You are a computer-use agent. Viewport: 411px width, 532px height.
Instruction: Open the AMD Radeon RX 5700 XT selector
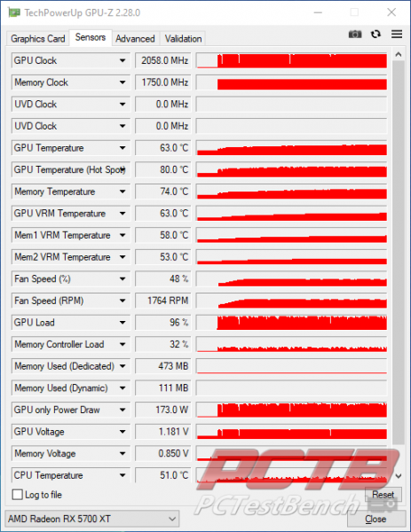pos(92,519)
